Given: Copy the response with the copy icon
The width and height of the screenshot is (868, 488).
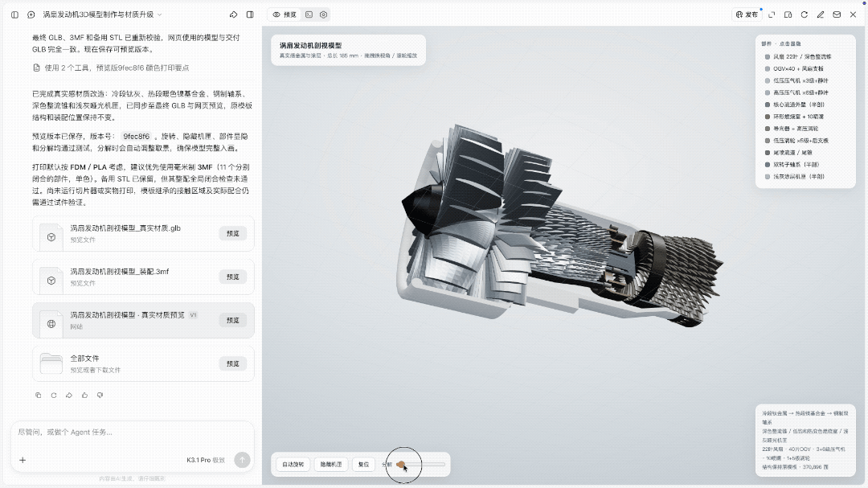Looking at the screenshot, I should [39, 395].
